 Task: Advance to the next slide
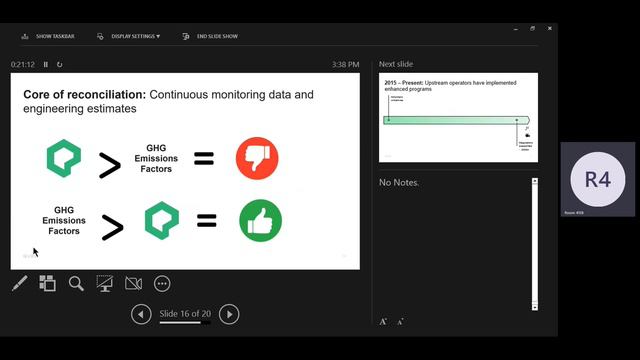229,314
